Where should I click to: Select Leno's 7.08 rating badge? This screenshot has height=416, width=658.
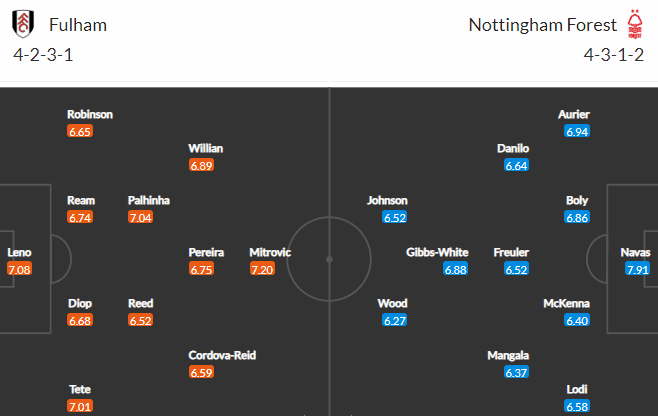pyautogui.click(x=19, y=269)
